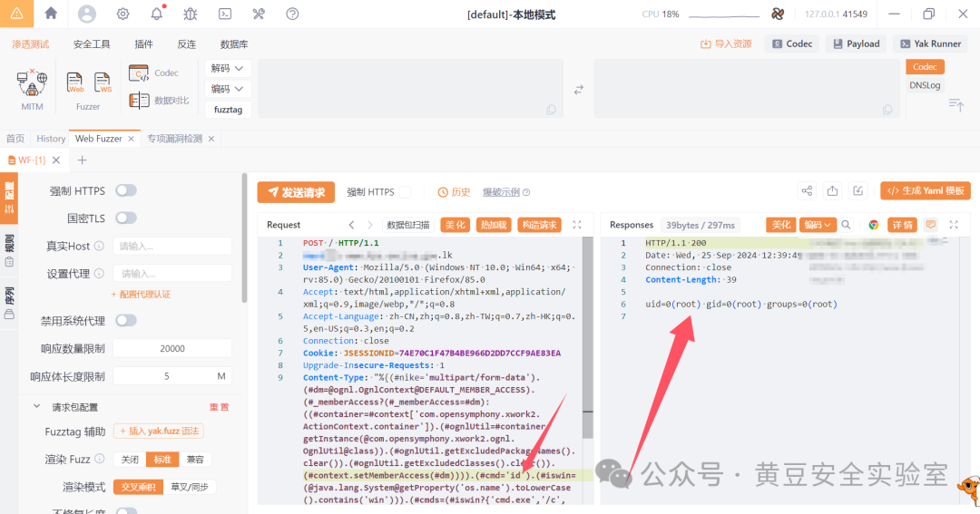This screenshot has width=980, height=514.
Task: Click the 美化 button in Request panel
Action: pos(455,225)
